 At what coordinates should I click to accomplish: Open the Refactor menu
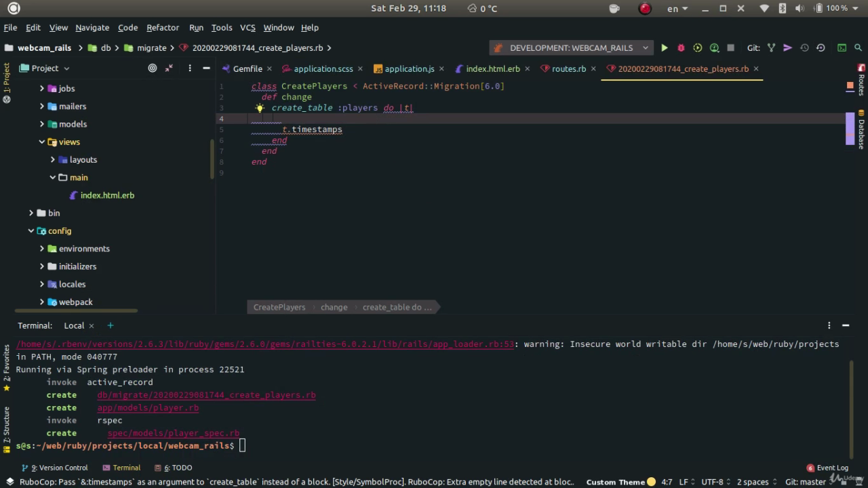pos(163,28)
